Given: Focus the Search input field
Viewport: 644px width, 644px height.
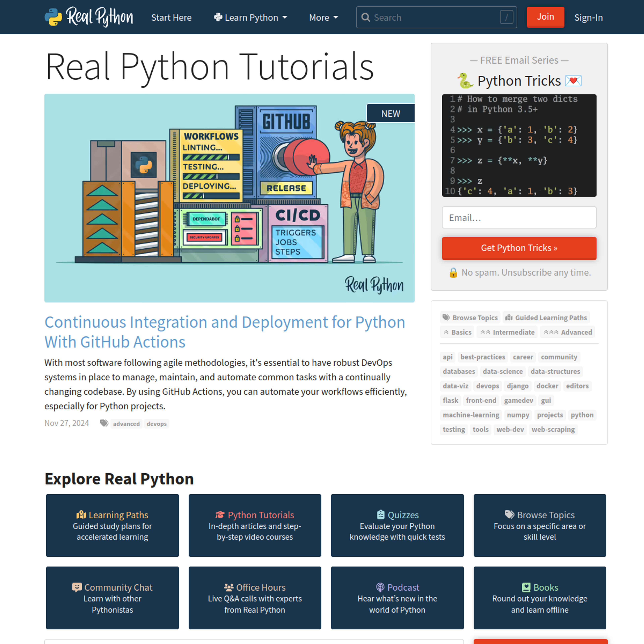Looking at the screenshot, I should point(436,17).
